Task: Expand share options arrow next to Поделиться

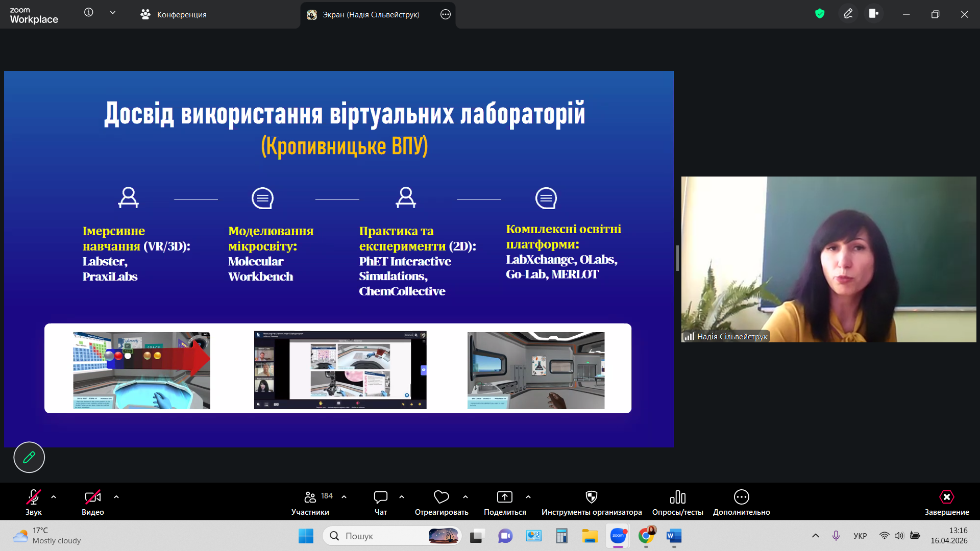Action: point(528,497)
